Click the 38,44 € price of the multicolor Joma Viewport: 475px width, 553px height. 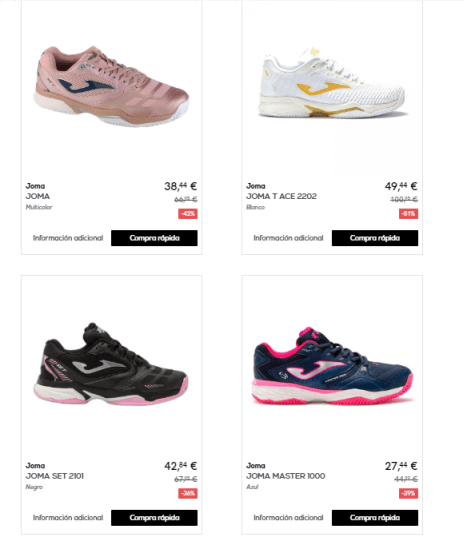[181, 186]
